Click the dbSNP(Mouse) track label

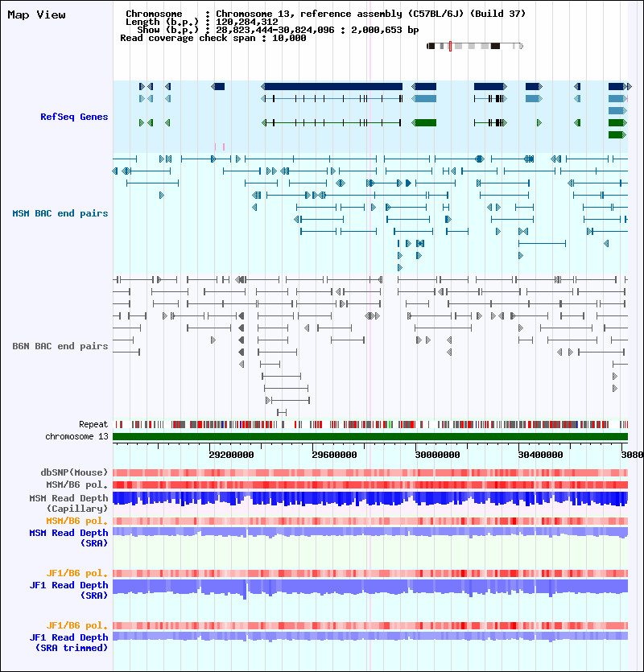coord(74,472)
